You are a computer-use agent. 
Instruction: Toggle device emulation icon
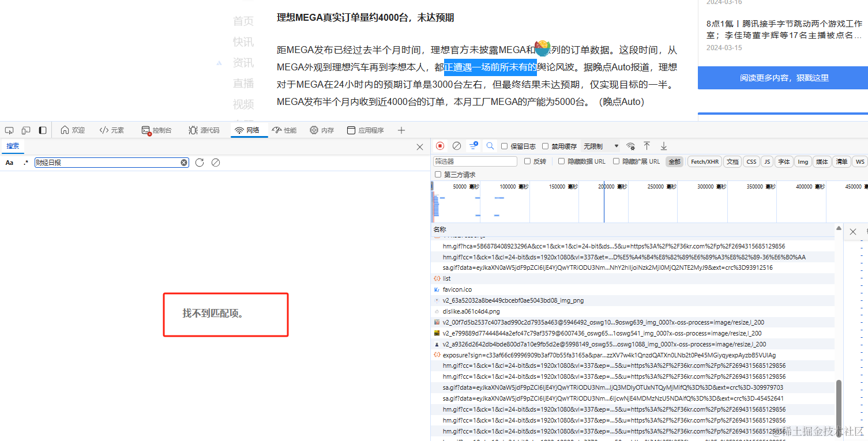(26, 130)
